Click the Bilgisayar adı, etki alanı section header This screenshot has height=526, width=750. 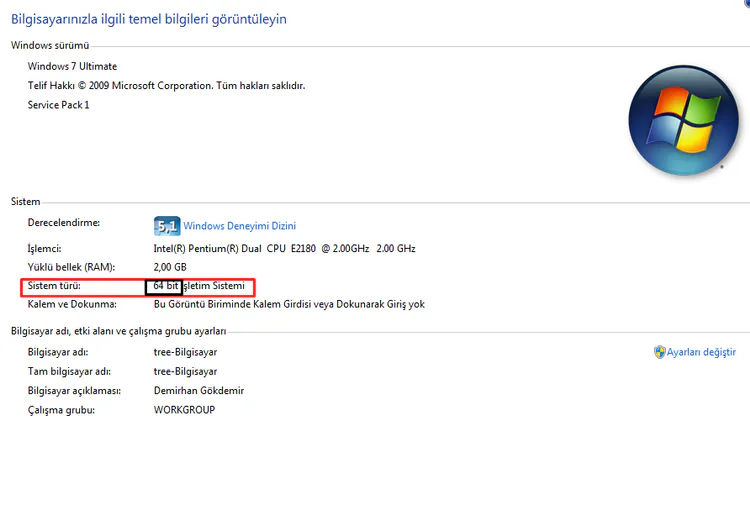(x=119, y=331)
